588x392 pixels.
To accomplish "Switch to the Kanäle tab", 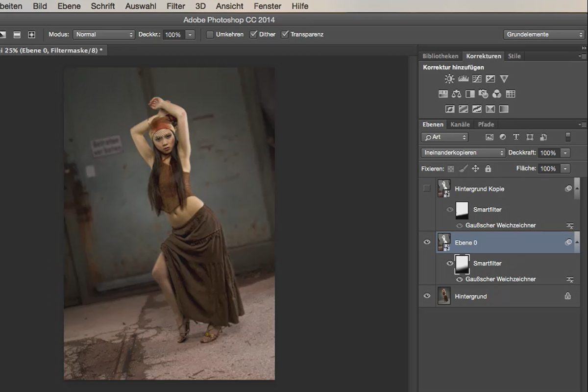I will pos(460,124).
